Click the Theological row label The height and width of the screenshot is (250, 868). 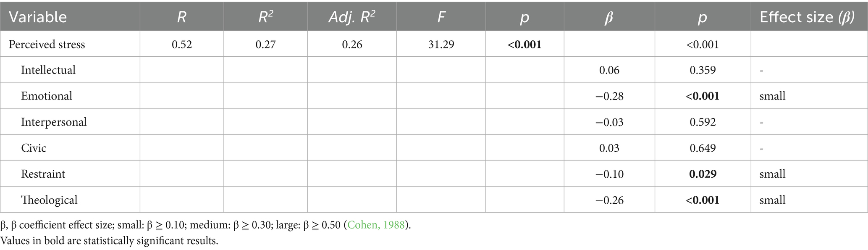pos(49,200)
